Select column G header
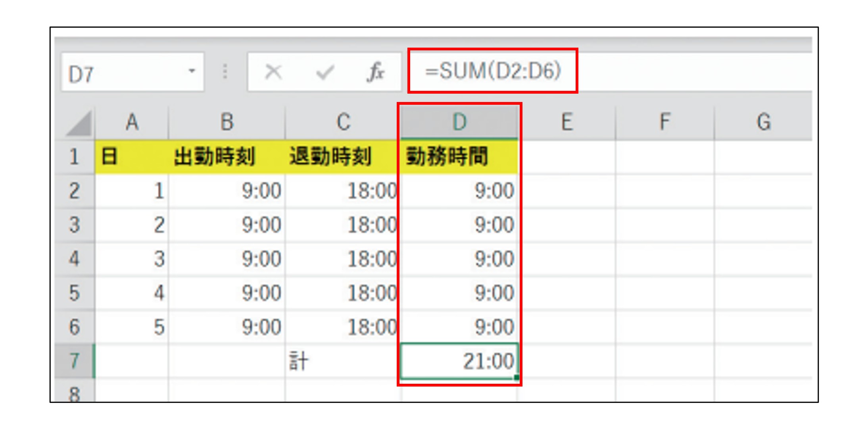Image resolution: width=868 pixels, height=429 pixels. (x=763, y=122)
